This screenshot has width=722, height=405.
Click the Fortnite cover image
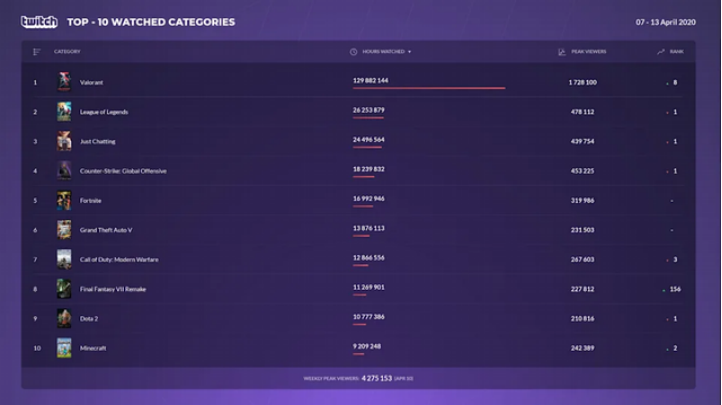pos(64,200)
